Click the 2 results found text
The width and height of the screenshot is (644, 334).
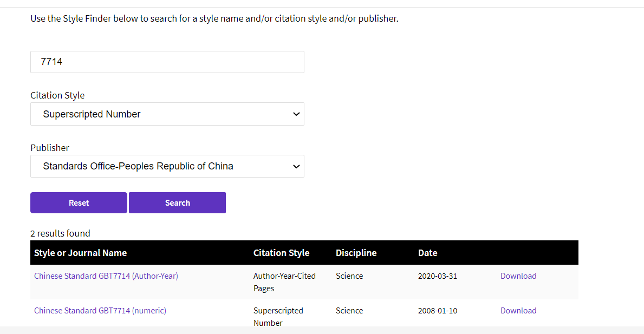click(60, 233)
